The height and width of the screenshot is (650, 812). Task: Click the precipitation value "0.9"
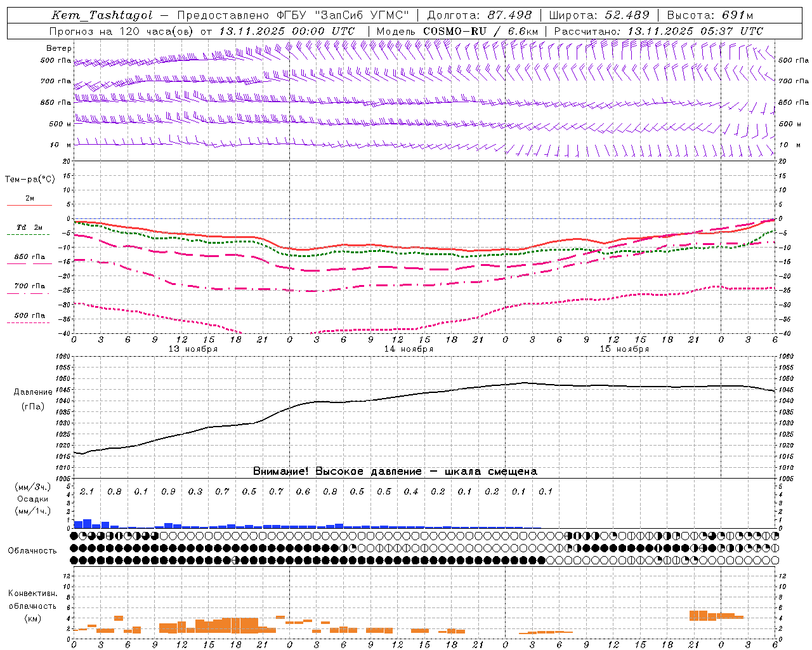pyautogui.click(x=168, y=491)
